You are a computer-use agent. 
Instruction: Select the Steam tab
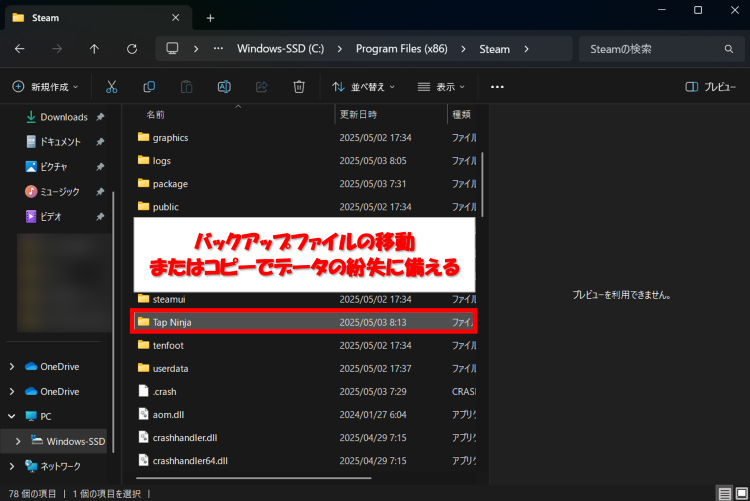(98, 18)
